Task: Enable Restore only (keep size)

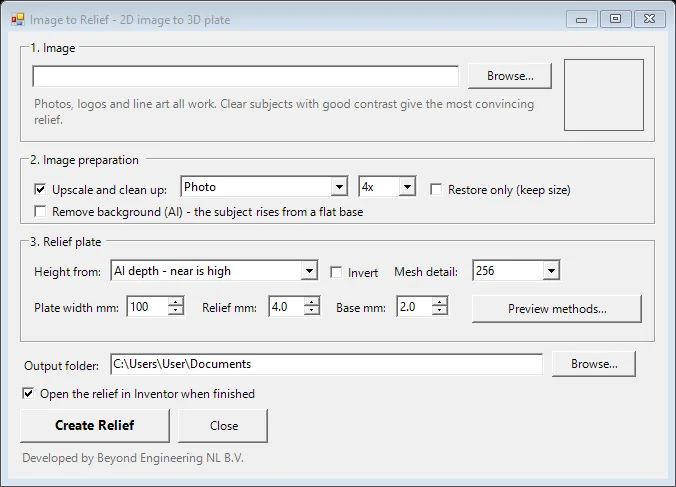Action: click(x=436, y=189)
